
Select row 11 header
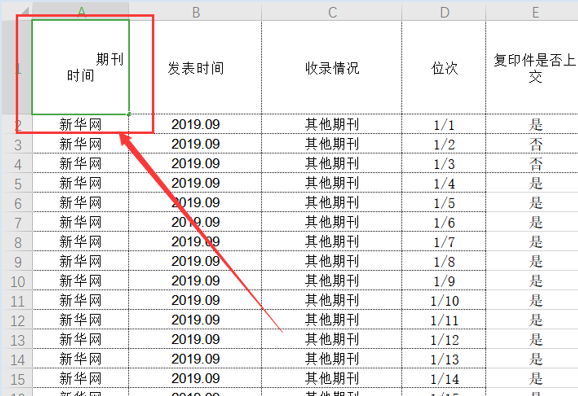pos(18,300)
